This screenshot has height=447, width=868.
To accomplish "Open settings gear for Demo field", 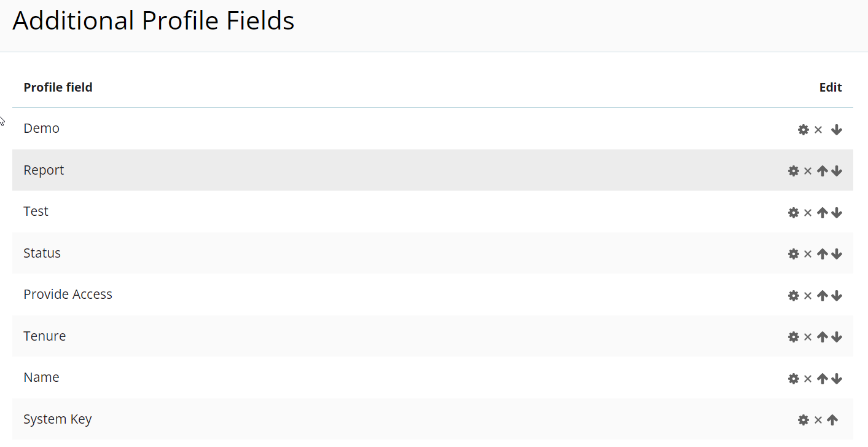I will tap(803, 130).
